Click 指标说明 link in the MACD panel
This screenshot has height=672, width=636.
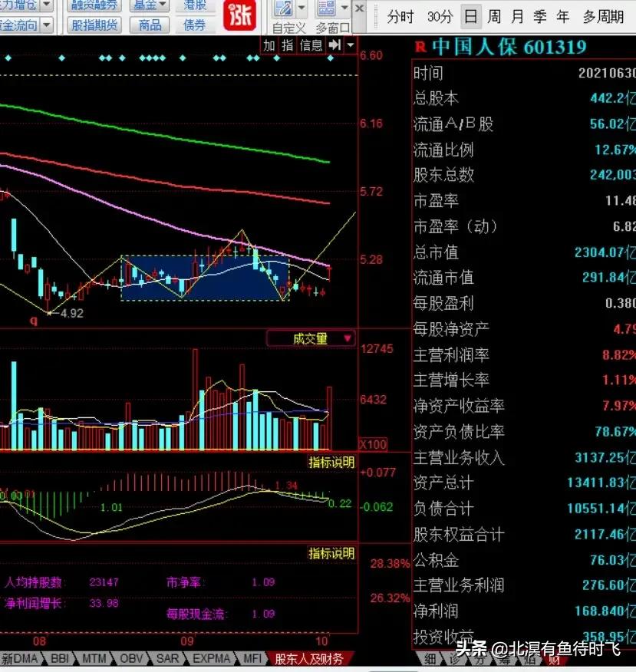point(331,462)
